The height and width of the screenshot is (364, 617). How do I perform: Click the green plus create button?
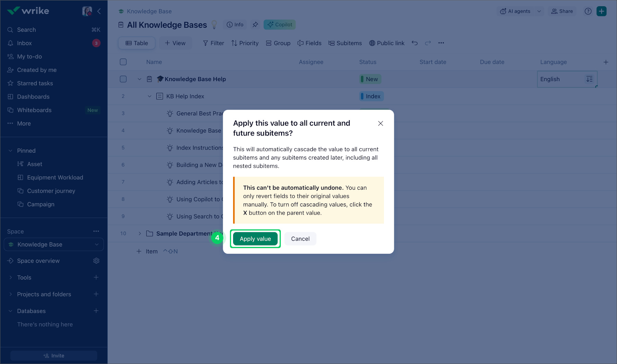602,11
